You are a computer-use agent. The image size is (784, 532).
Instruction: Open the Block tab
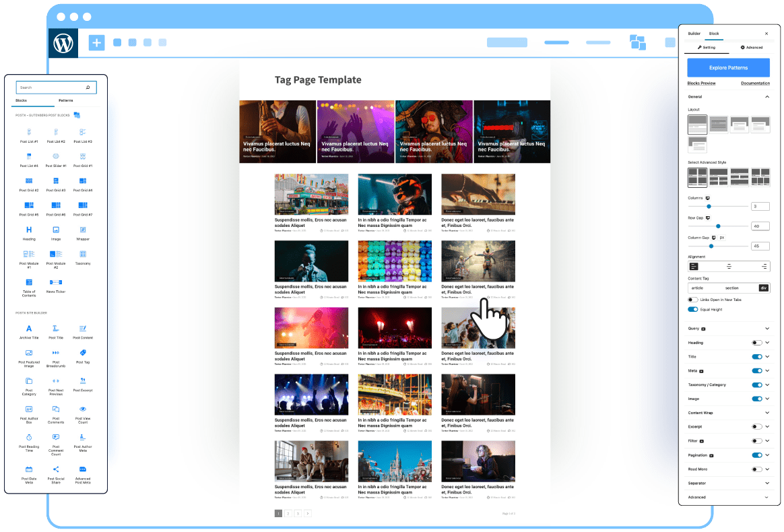(x=713, y=34)
